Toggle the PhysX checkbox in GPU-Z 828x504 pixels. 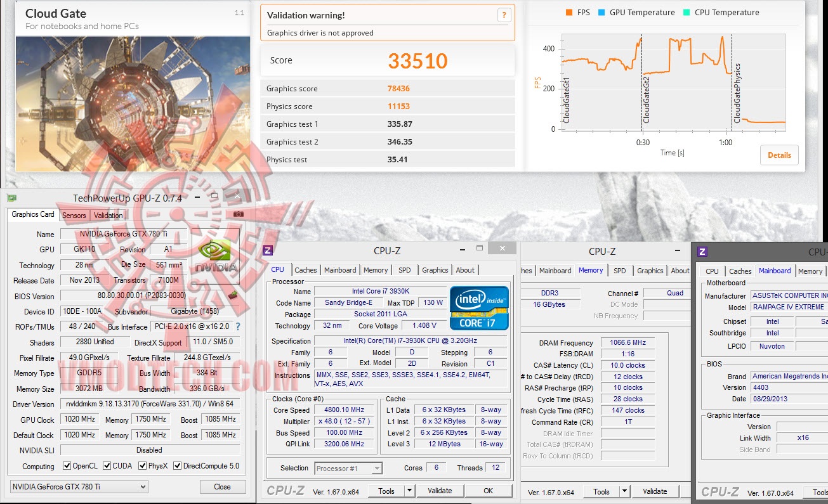(143, 466)
